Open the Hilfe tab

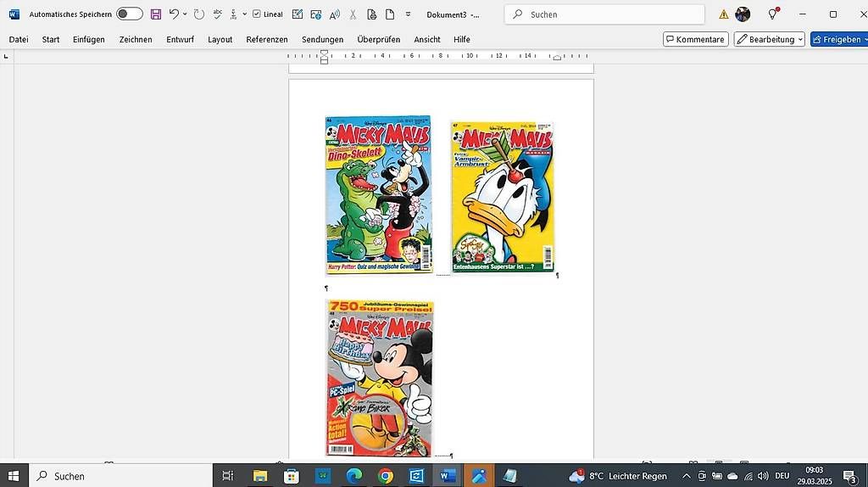462,39
